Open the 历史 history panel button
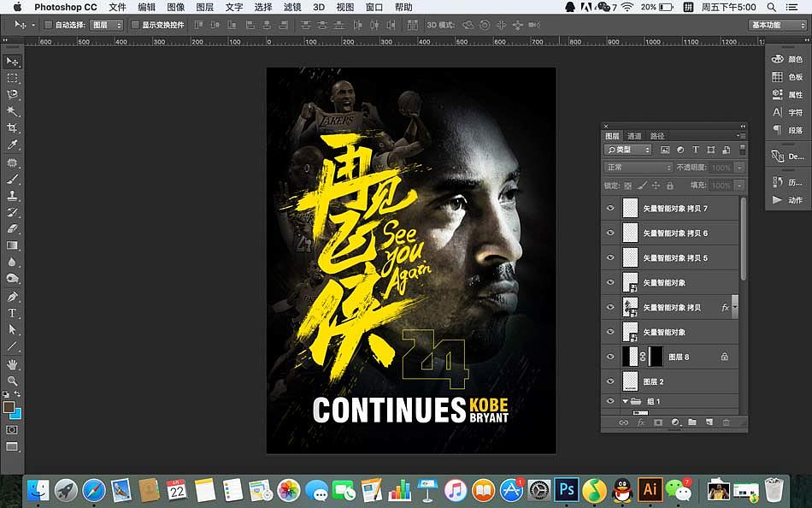Image resolution: width=812 pixels, height=508 pixels. [787, 182]
